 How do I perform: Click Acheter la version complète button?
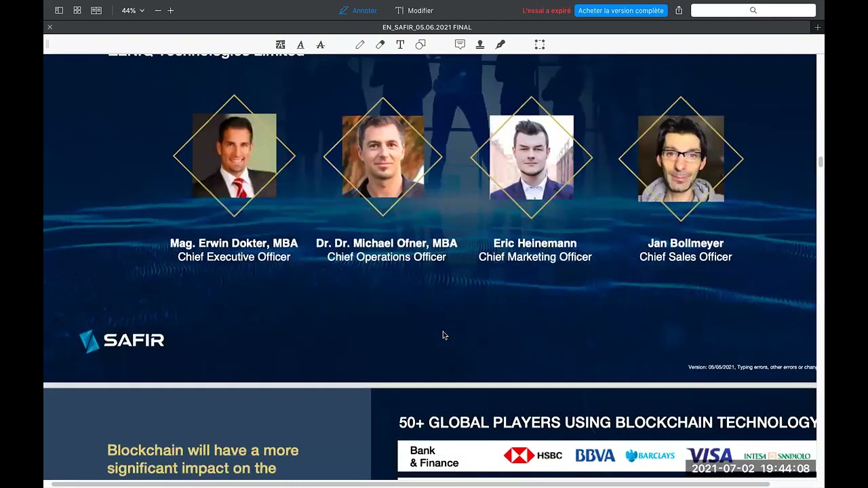[621, 11]
